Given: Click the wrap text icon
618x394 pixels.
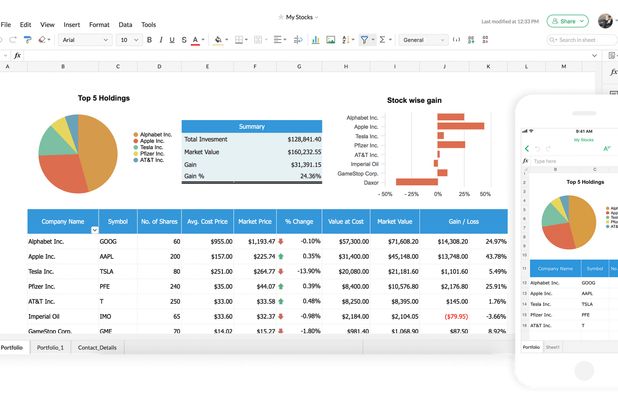Looking at the screenshot, I should [298, 40].
